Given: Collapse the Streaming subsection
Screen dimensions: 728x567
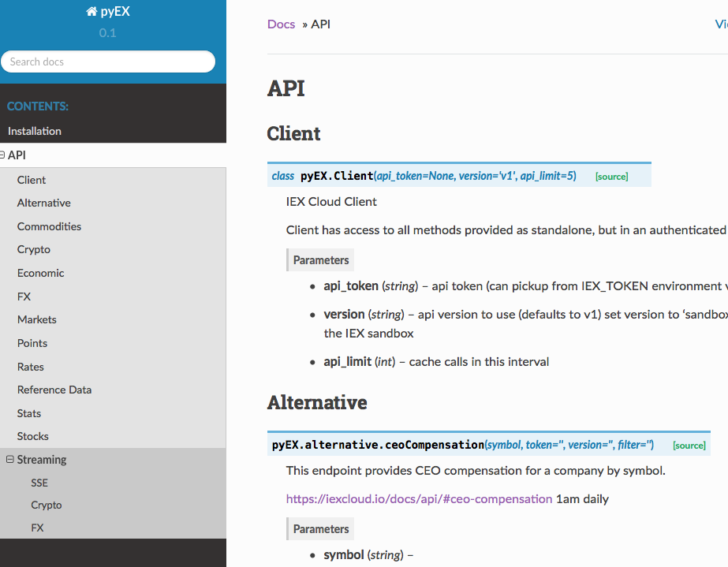Looking at the screenshot, I should 9,459.
